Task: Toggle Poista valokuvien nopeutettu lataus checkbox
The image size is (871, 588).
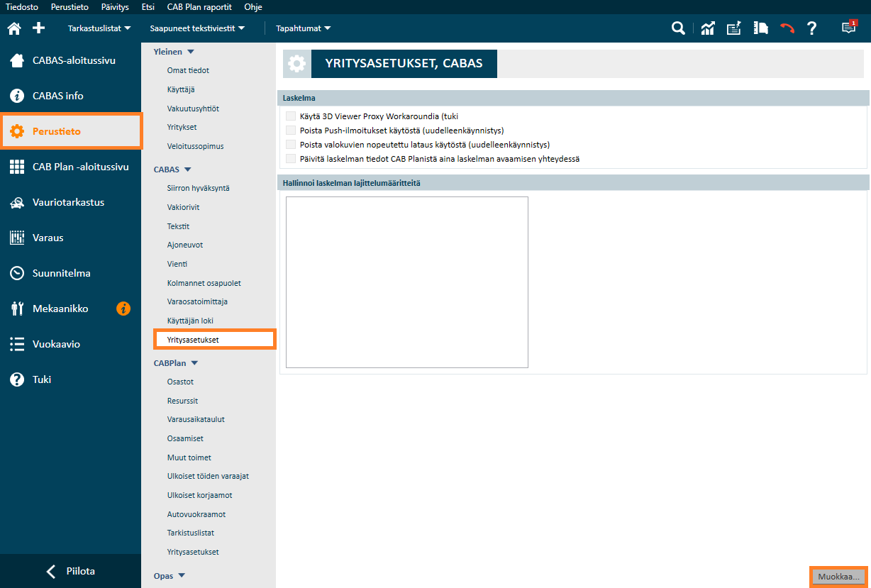Action: (x=291, y=145)
